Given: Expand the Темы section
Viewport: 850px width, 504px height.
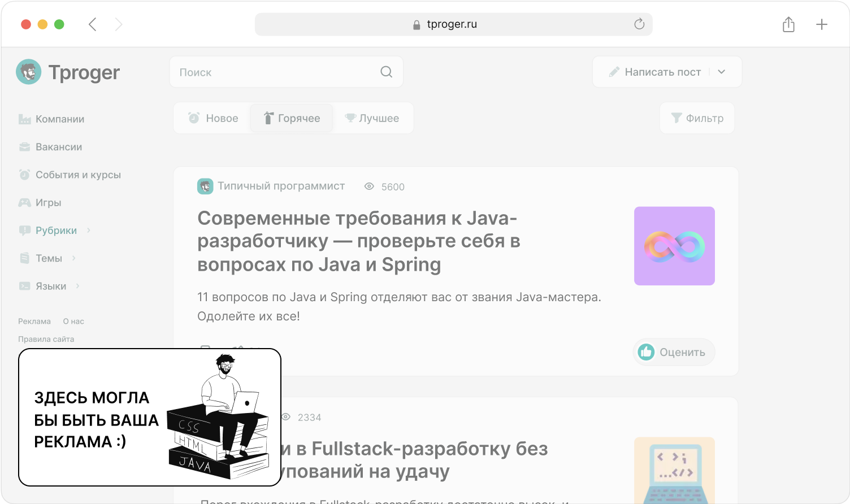Looking at the screenshot, I should [49, 258].
